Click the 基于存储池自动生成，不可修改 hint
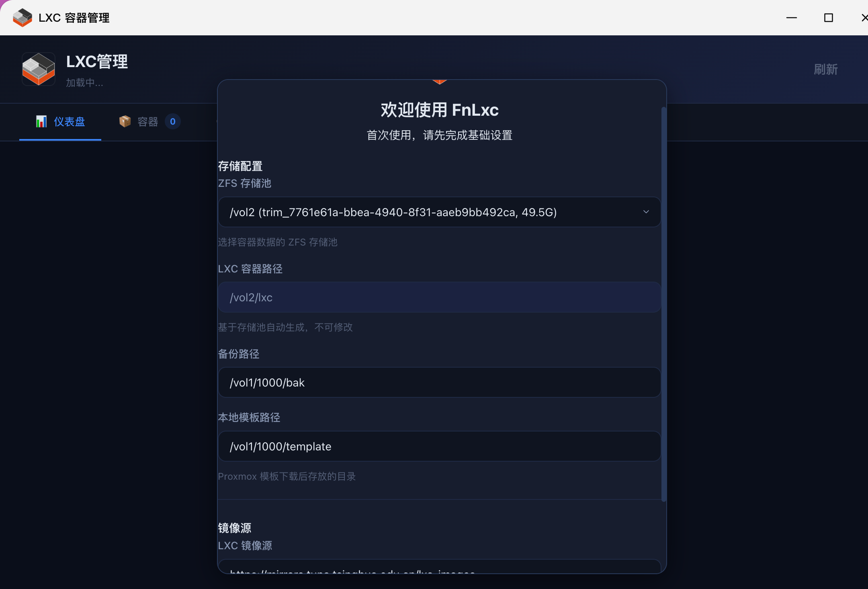 click(285, 327)
